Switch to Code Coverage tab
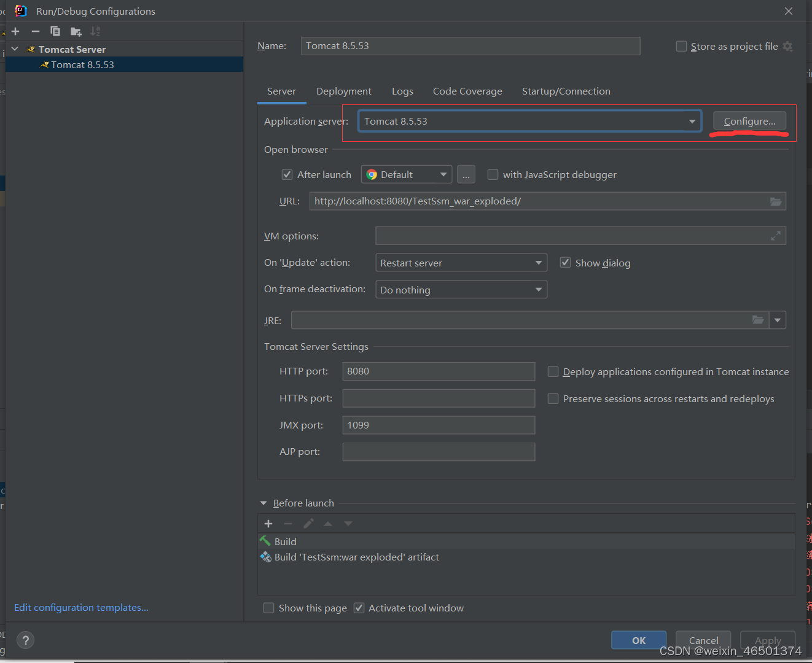 pos(467,91)
